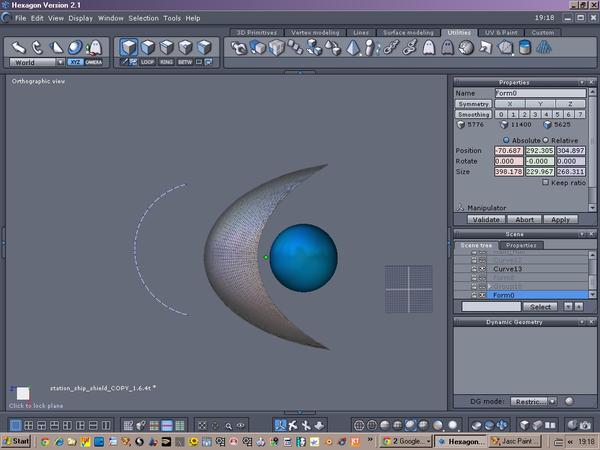Check the Keep ratio checkbox
The width and height of the screenshot is (600, 450).
(546, 183)
